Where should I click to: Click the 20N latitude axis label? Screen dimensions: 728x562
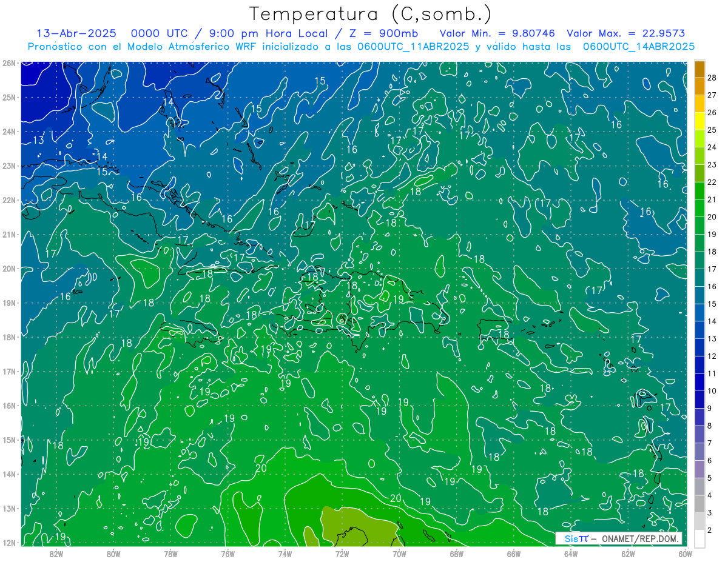8,269
